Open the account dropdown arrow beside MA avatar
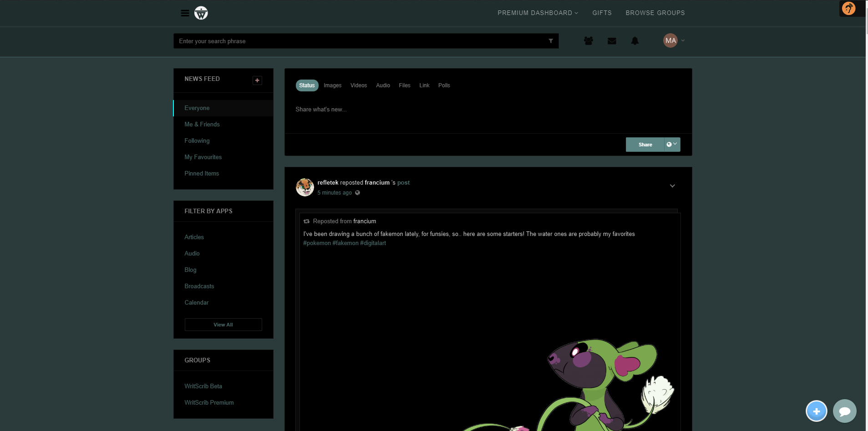 [683, 40]
